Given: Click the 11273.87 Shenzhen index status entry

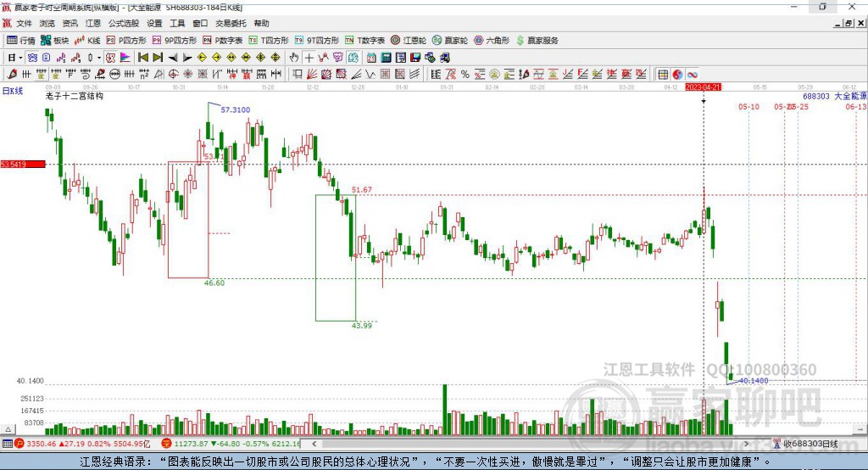Looking at the screenshot, I should (x=231, y=444).
